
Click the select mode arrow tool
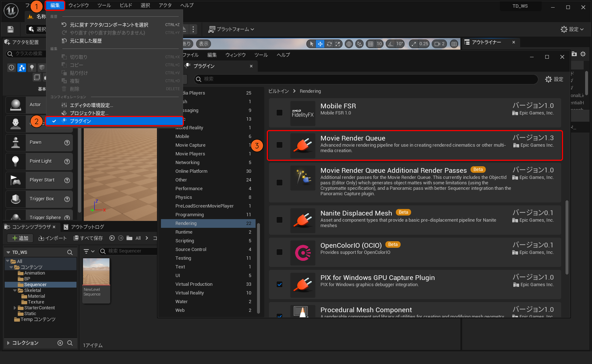pyautogui.click(x=311, y=44)
